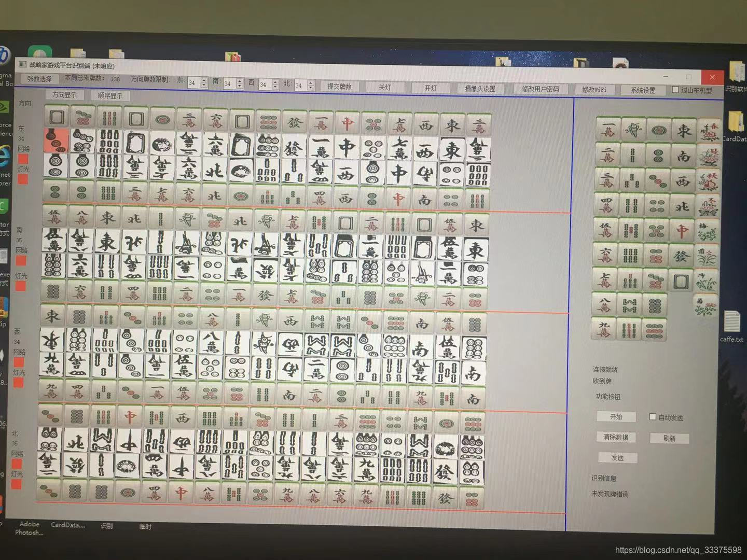Click the 开灯 lights-on button
The image size is (747, 560).
pyautogui.click(x=430, y=88)
